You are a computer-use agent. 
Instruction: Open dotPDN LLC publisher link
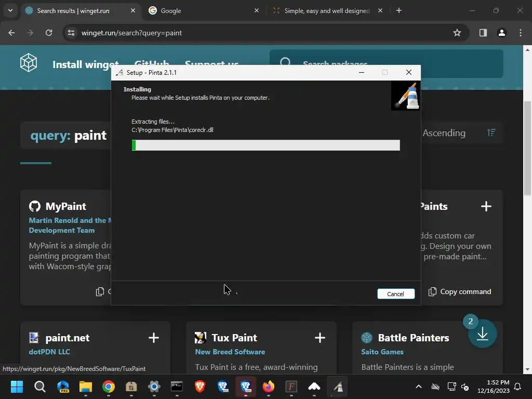(49, 352)
